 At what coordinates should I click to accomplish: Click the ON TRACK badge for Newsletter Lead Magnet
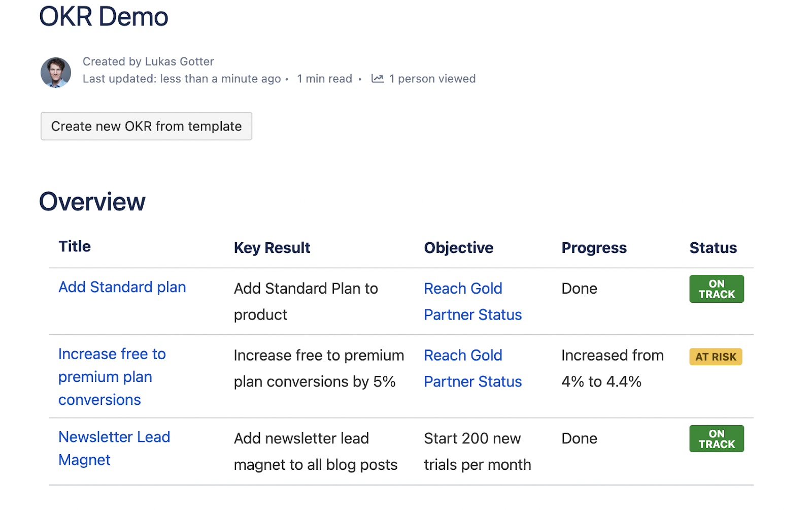pos(716,438)
